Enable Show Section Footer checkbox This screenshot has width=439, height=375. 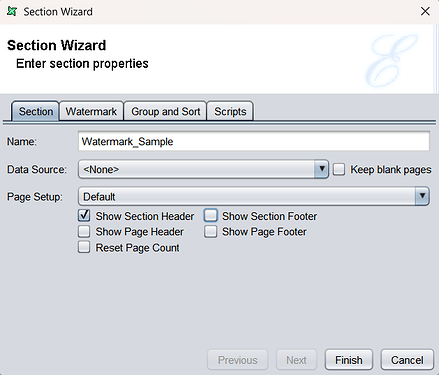211,216
